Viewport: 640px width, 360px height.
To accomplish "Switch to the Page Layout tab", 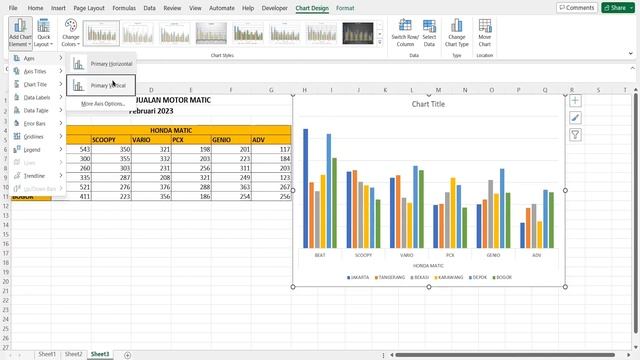I will 89,8.
